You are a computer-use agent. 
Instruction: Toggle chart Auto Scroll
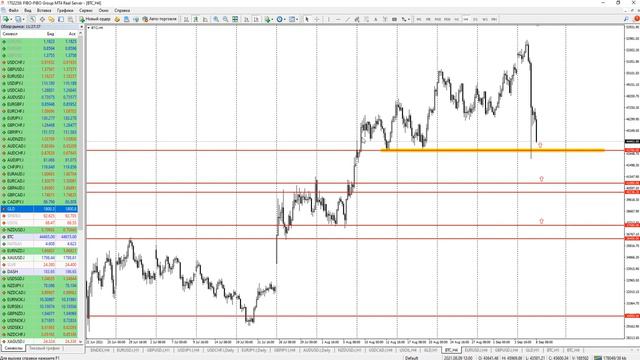[247, 19]
